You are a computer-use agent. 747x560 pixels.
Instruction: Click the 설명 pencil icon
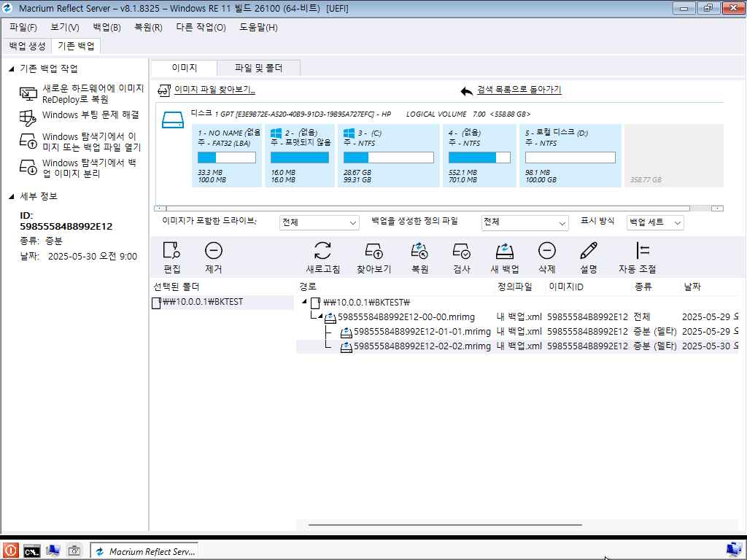589,251
